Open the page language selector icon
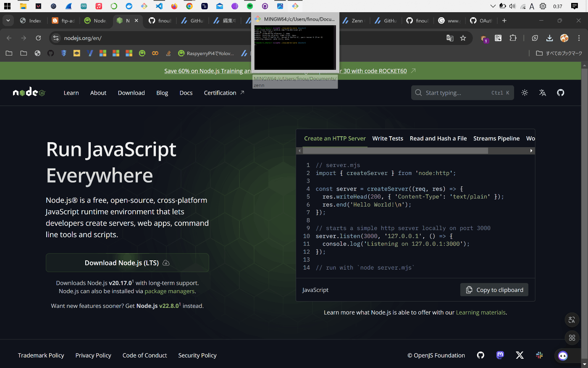This screenshot has height=368, width=588. point(543,93)
